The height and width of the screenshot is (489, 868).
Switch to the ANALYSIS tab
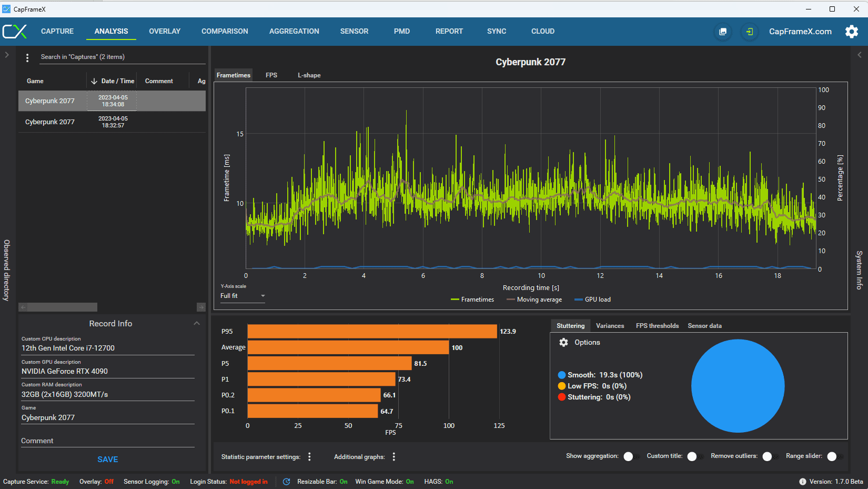(x=111, y=32)
